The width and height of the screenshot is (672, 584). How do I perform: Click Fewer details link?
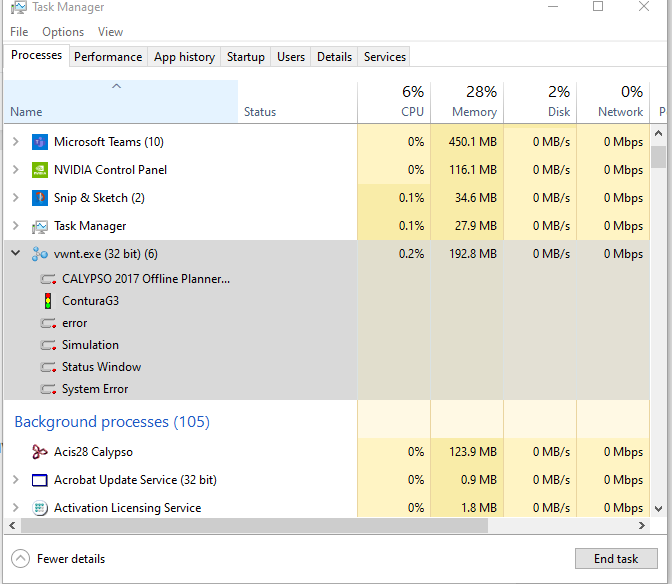pos(71,559)
